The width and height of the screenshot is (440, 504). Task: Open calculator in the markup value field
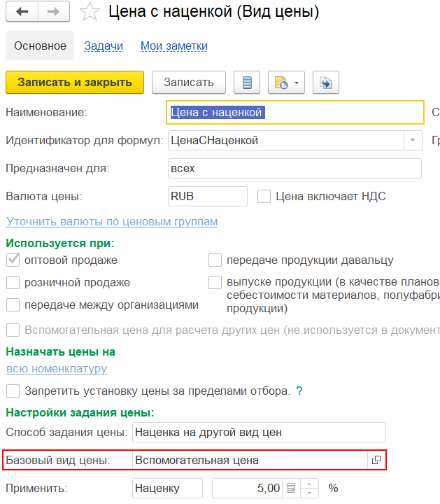(292, 488)
